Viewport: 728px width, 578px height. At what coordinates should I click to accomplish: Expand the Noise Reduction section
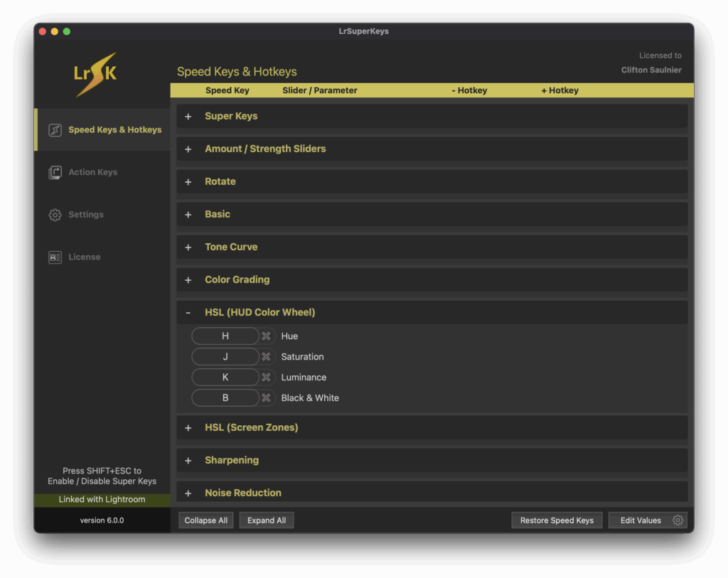tap(188, 493)
